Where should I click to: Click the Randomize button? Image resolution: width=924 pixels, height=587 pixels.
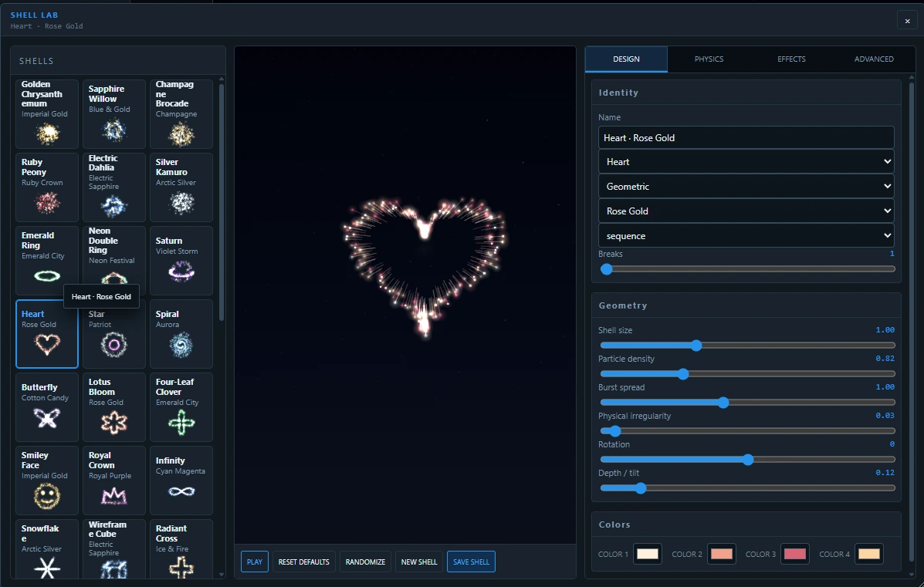point(365,562)
